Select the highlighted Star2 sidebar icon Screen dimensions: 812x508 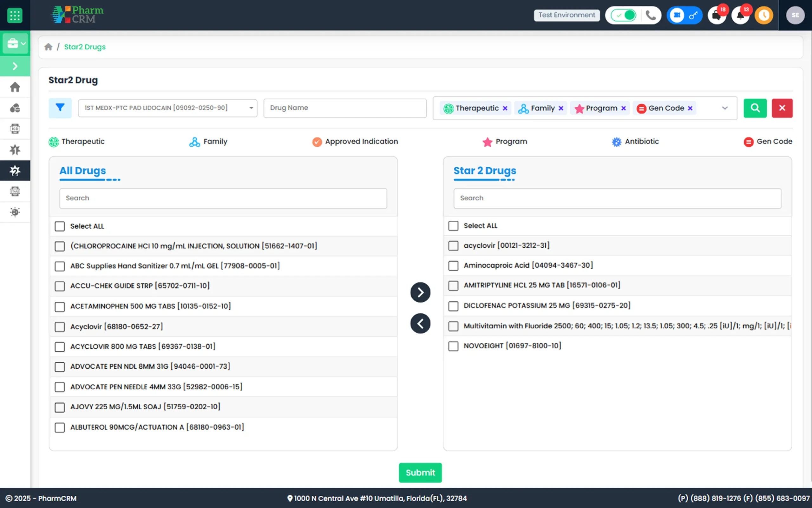click(x=15, y=171)
